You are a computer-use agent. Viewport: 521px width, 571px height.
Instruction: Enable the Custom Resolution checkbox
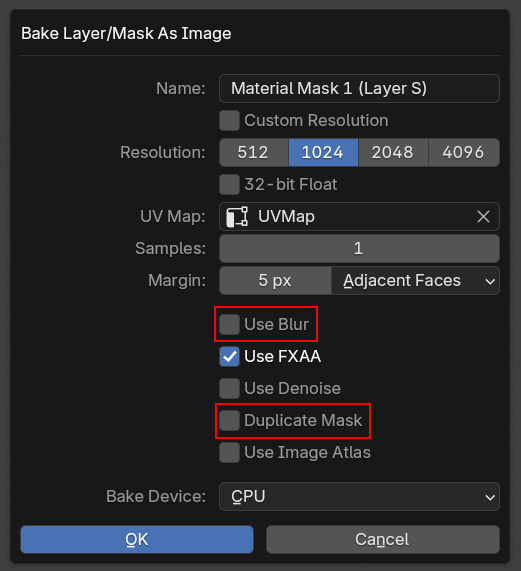click(x=229, y=121)
